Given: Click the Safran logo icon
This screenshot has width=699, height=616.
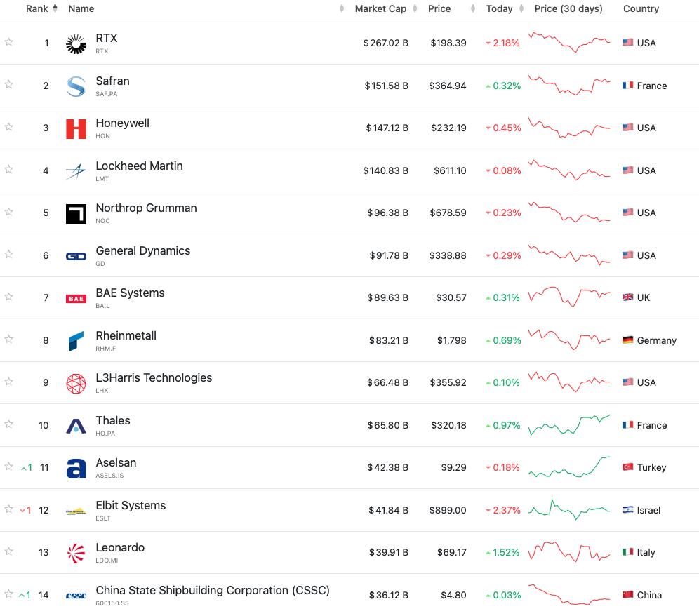Looking at the screenshot, I should click(76, 86).
